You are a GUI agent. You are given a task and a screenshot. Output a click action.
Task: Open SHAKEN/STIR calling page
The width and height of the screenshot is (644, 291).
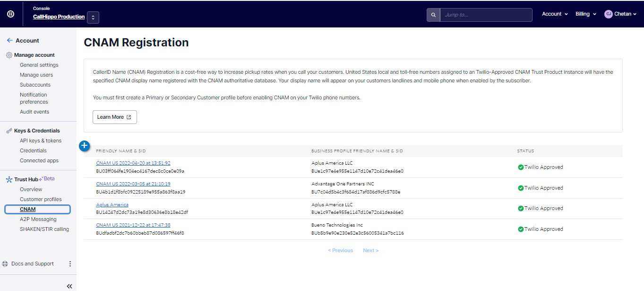(44, 229)
